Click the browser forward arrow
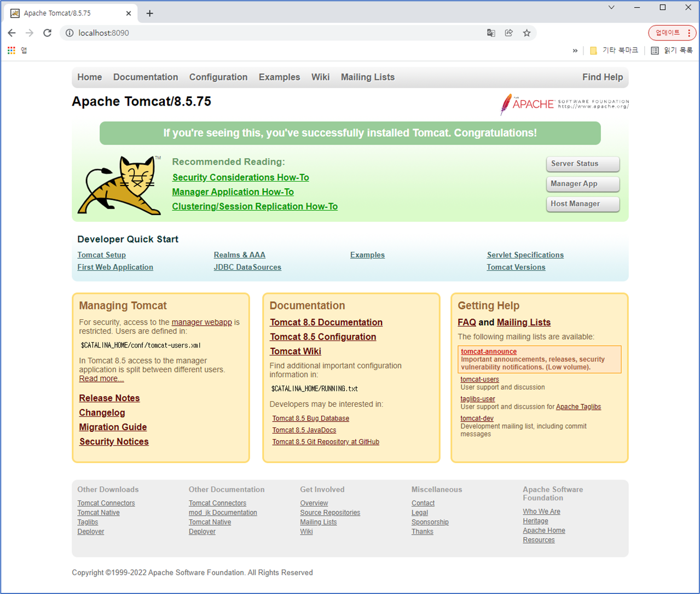This screenshot has height=594, width=700. click(x=30, y=33)
